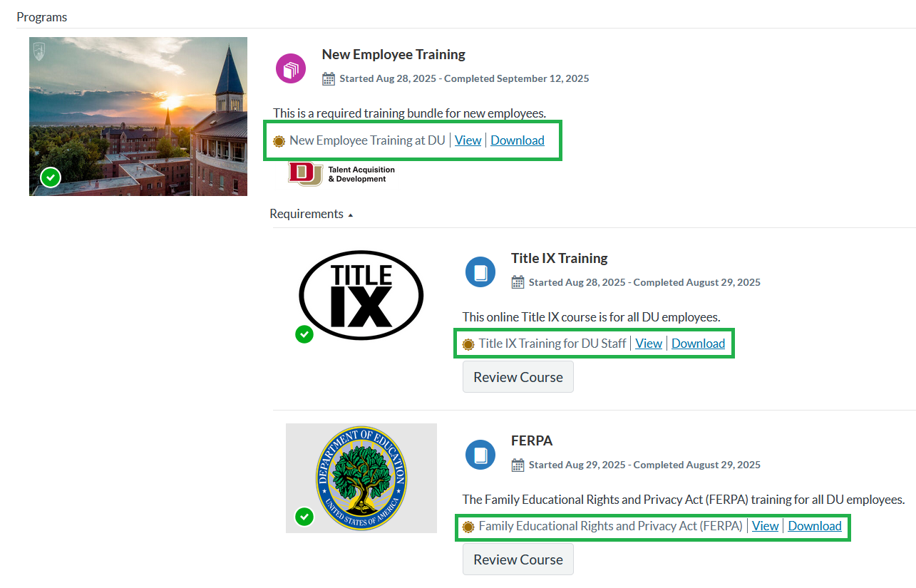The image size is (916, 588).
Task: Click Review Course for Title IX Training
Action: (x=518, y=376)
